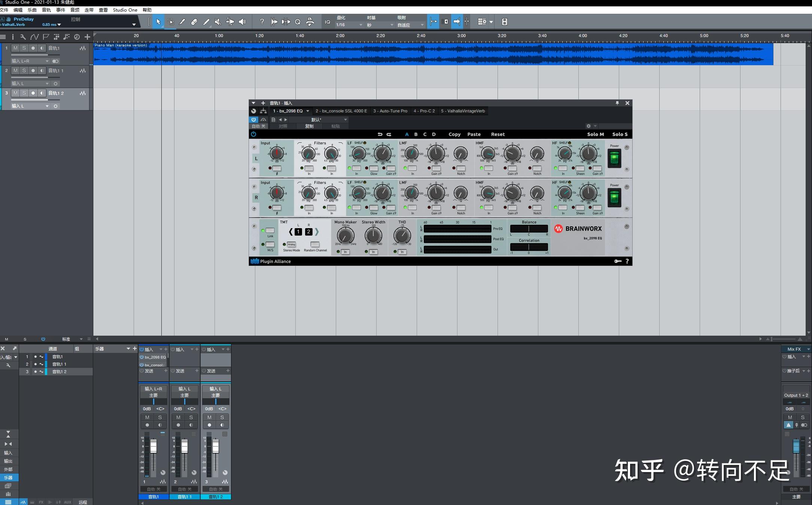Open the plugin preset 默认 dropdown
This screenshot has height=505, width=812.
click(319, 120)
